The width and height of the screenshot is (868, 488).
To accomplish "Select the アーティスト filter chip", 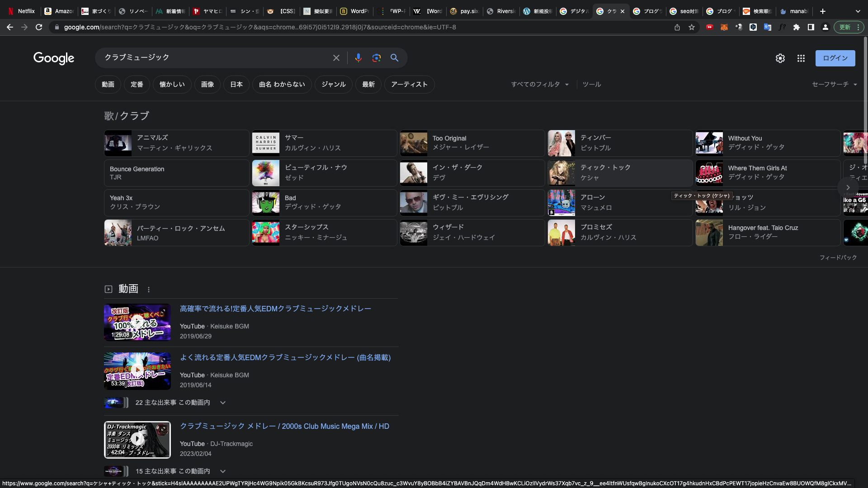I will 410,84.
